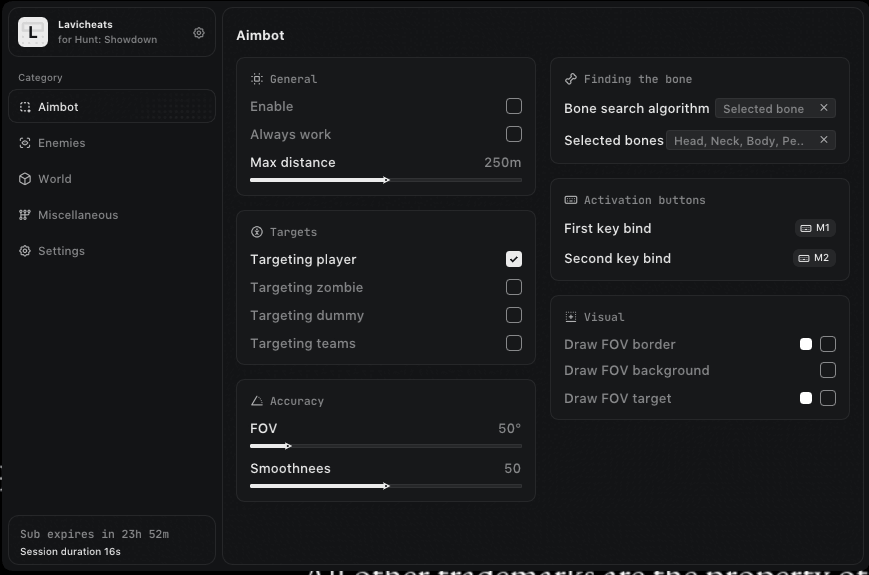Toggle the Targeting zombie checkbox
The width and height of the screenshot is (869, 575).
[x=514, y=287]
